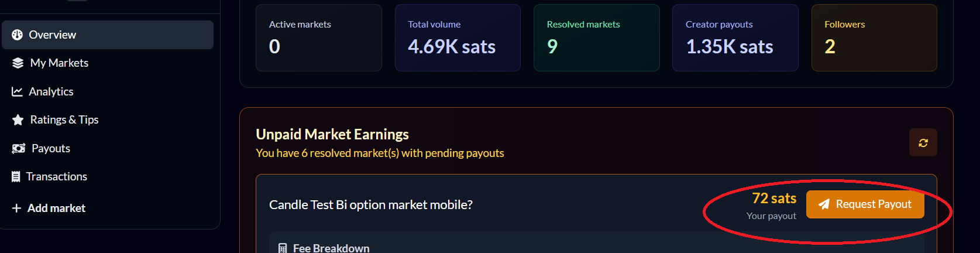Navigate to the Payouts page
Image resolution: width=980 pixels, height=253 pixels.
[x=51, y=149]
